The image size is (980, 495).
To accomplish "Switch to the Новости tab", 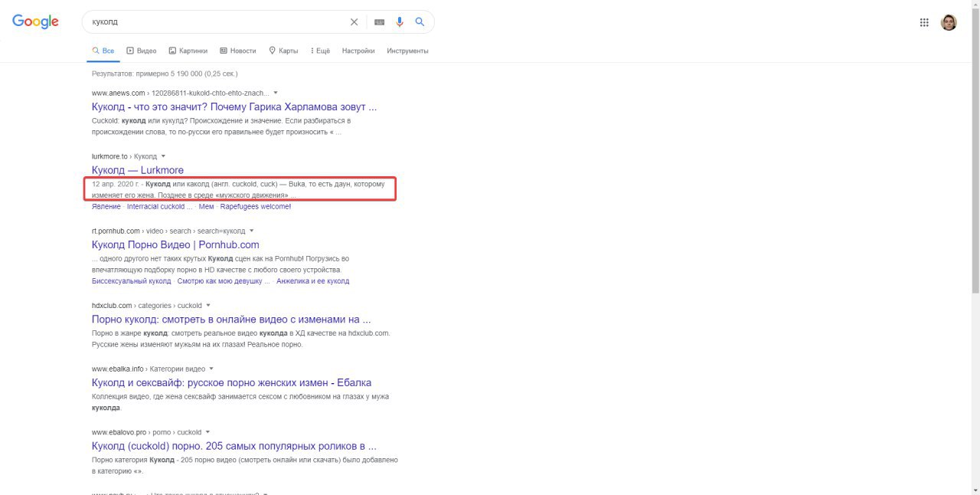I will 238,51.
